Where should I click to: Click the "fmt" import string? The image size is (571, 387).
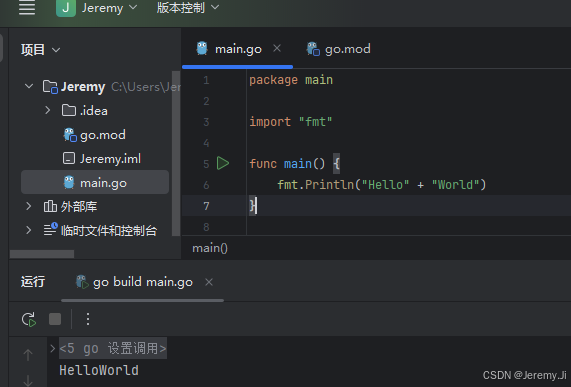point(315,122)
